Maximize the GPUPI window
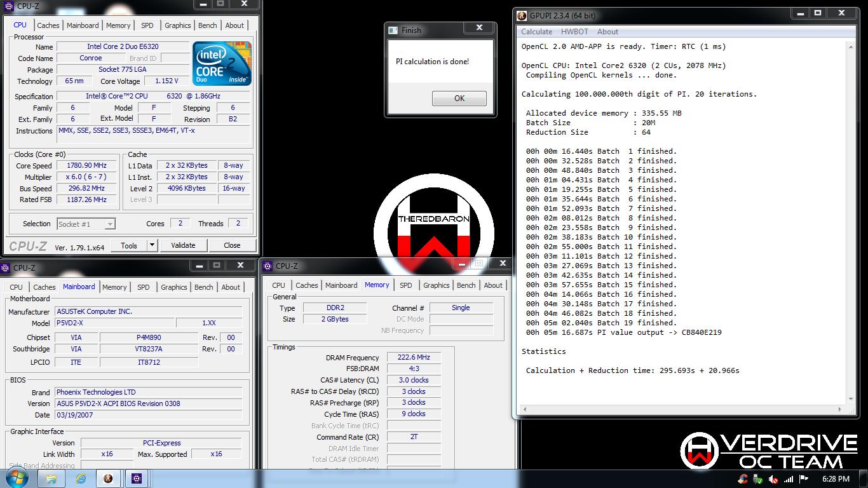This screenshot has width=868, height=488. point(818,13)
